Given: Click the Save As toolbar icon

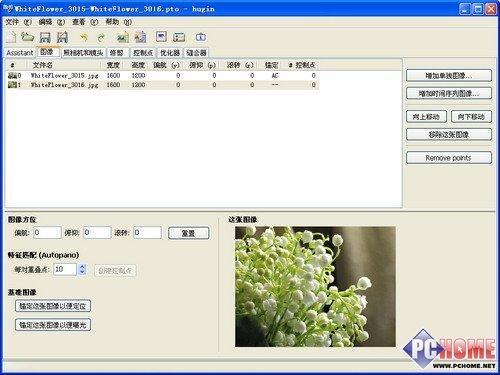Looking at the screenshot, I should point(62,37).
